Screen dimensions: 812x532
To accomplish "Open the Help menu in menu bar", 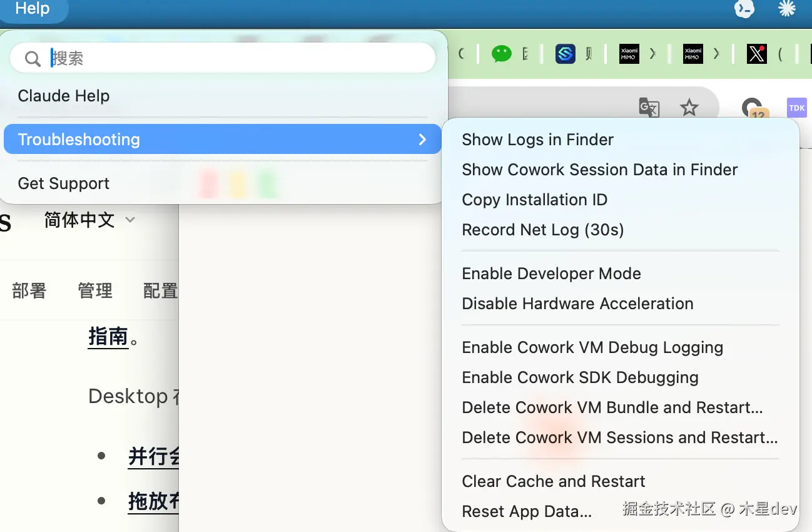I will 33,9.
